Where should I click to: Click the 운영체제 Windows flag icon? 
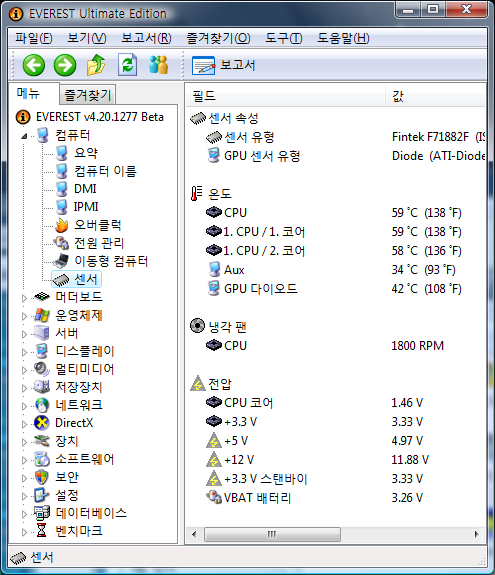[x=42, y=315]
